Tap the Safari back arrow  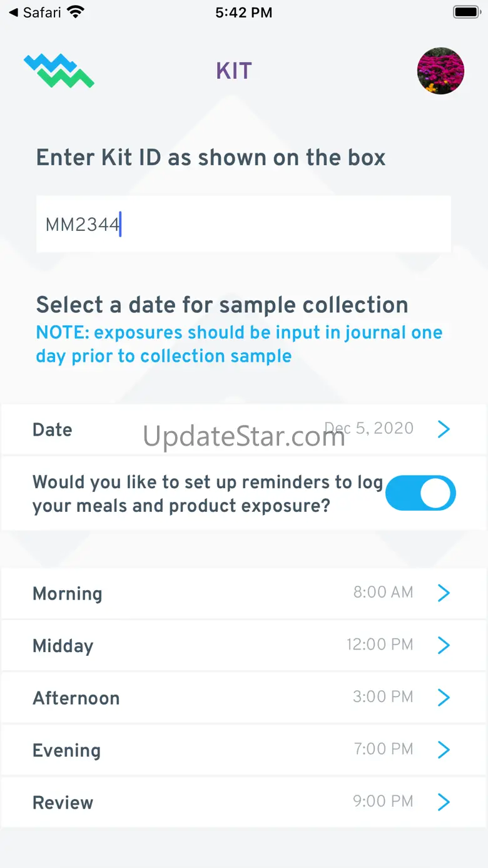tap(13, 12)
